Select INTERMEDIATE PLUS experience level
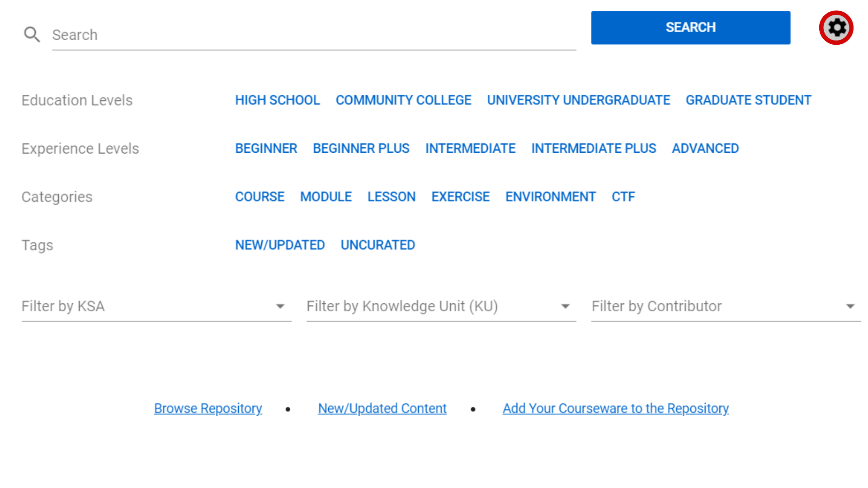This screenshot has width=868, height=488. click(x=594, y=148)
